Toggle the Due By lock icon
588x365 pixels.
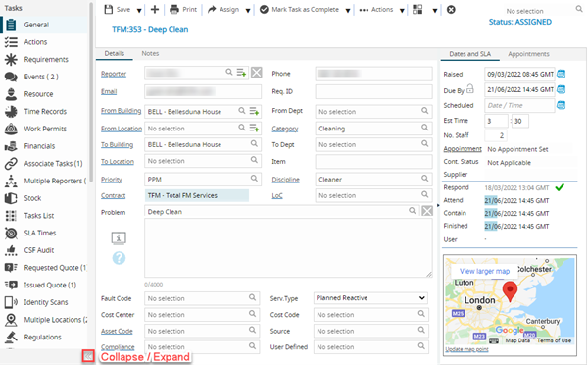(470, 89)
